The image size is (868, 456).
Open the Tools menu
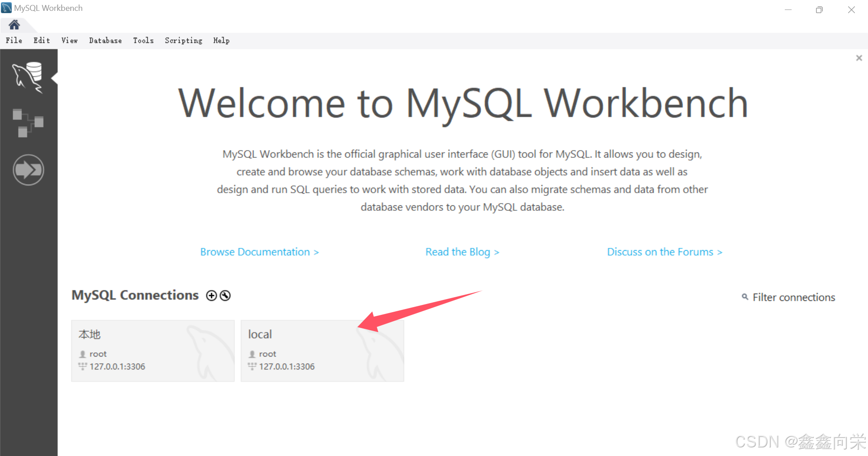coord(143,40)
